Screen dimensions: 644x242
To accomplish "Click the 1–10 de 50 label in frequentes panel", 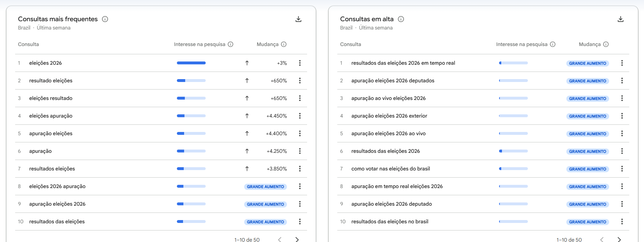I will click(x=247, y=239).
